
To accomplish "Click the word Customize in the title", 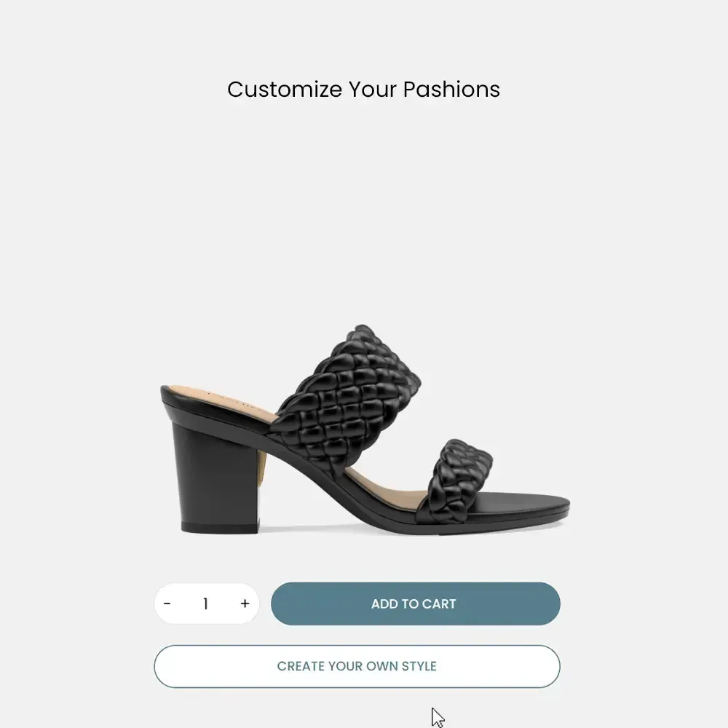I will [285, 90].
